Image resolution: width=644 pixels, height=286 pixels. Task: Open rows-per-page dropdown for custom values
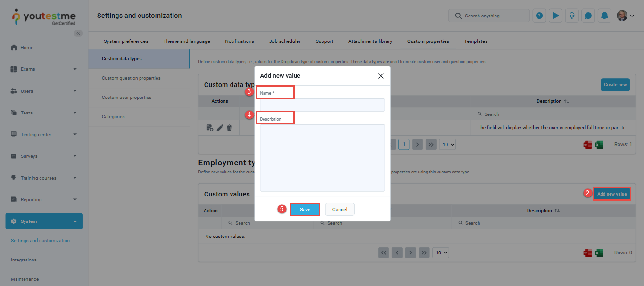pyautogui.click(x=441, y=253)
